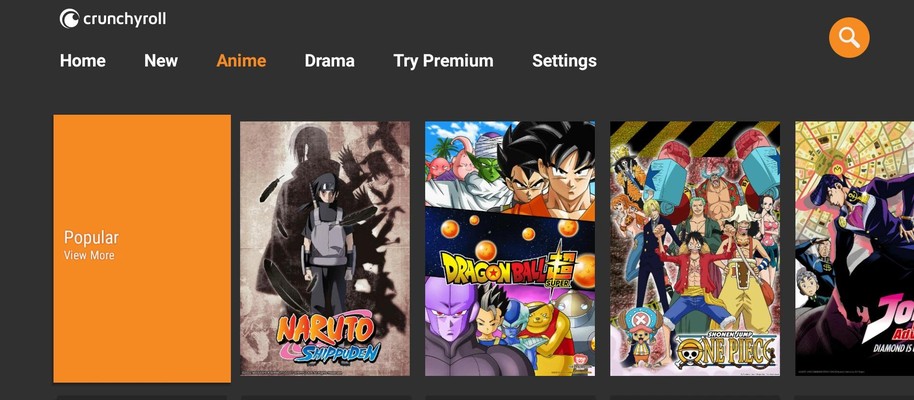Image resolution: width=914 pixels, height=400 pixels.
Task: Click the Dragon Ball Super title logo
Action: (509, 268)
